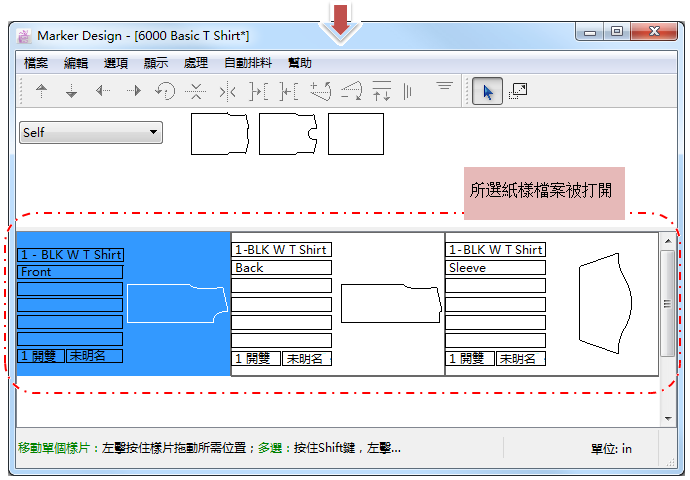Screen dimensions: 690x480
Task: Click the rotate piece icon
Action: [164, 91]
